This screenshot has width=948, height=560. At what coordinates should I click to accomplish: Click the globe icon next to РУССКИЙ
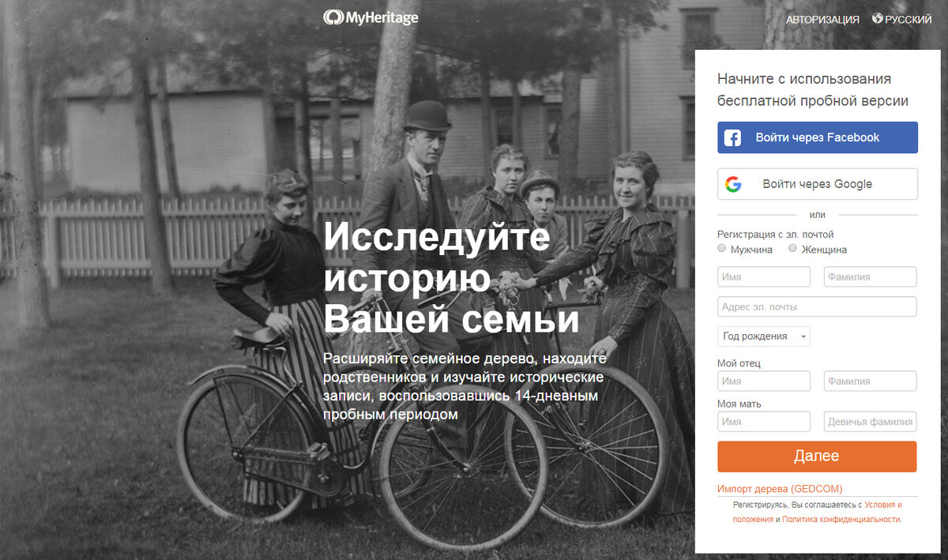coord(877,18)
